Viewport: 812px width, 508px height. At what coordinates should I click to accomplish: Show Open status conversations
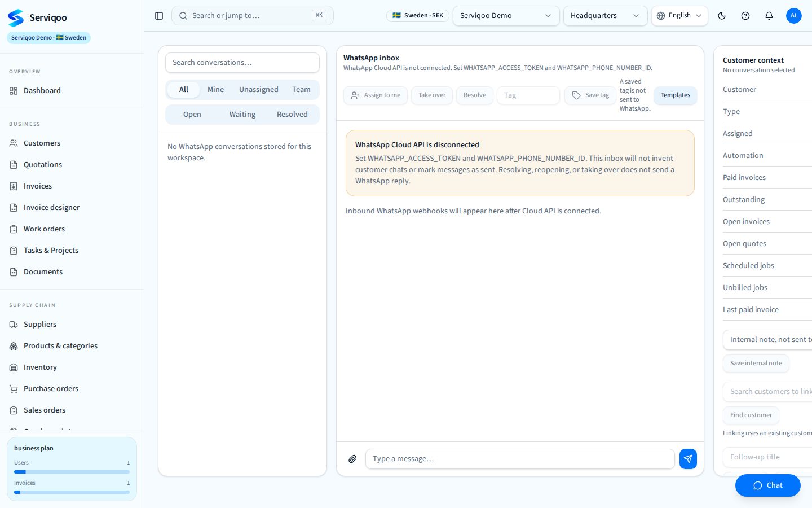click(x=192, y=115)
